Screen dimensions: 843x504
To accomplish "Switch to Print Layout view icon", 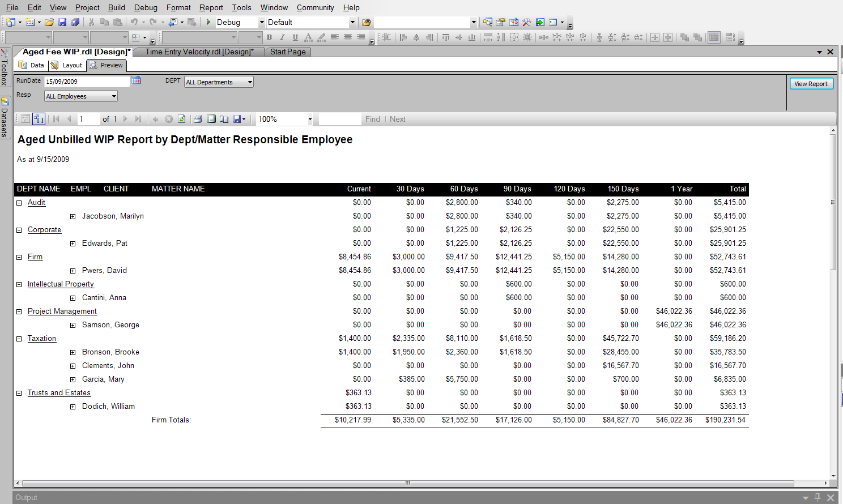I will tap(211, 119).
